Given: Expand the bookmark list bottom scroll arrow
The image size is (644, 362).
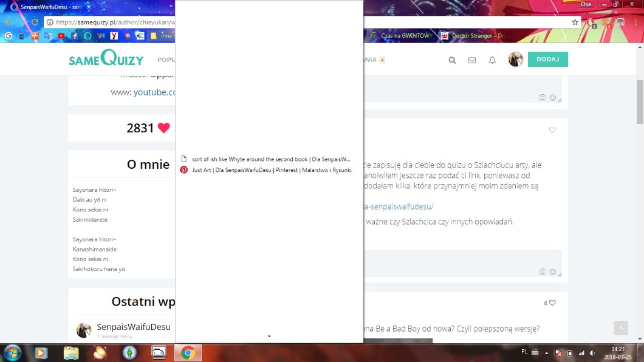Looking at the screenshot, I should tap(269, 336).
